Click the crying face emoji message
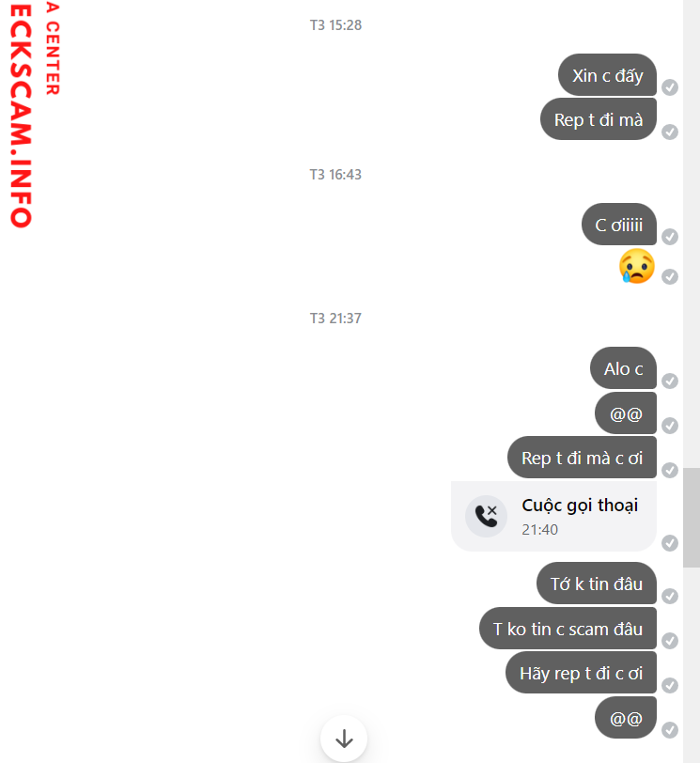700x763 pixels. tap(637, 266)
